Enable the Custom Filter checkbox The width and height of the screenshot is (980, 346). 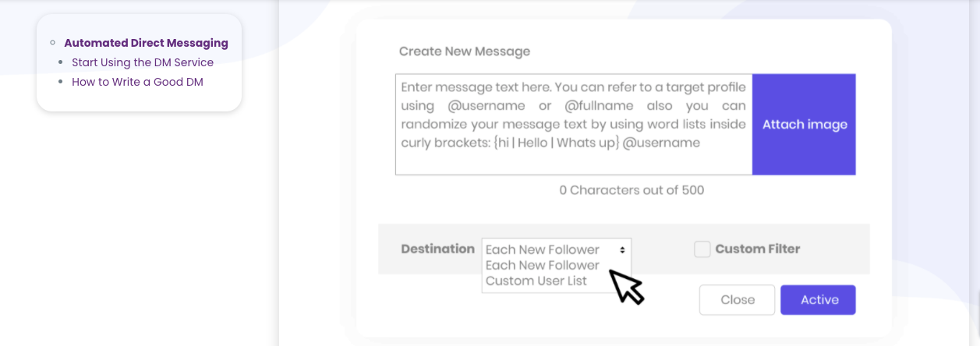[702, 249]
